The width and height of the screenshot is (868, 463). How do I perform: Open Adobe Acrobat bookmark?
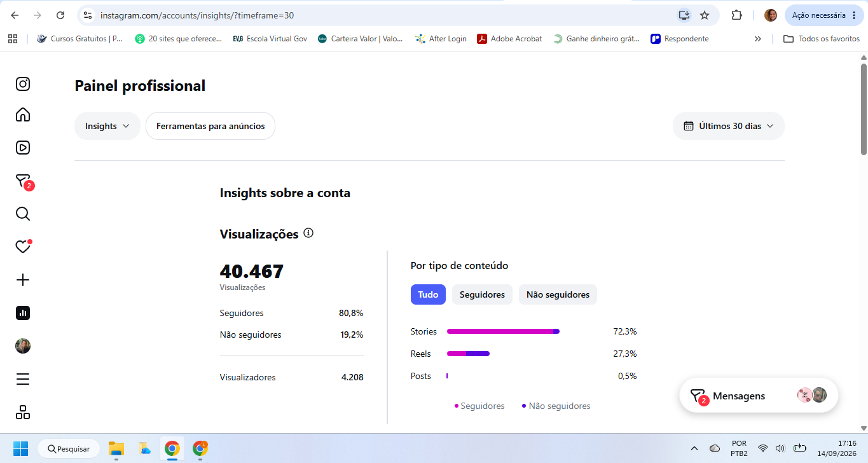(510, 39)
